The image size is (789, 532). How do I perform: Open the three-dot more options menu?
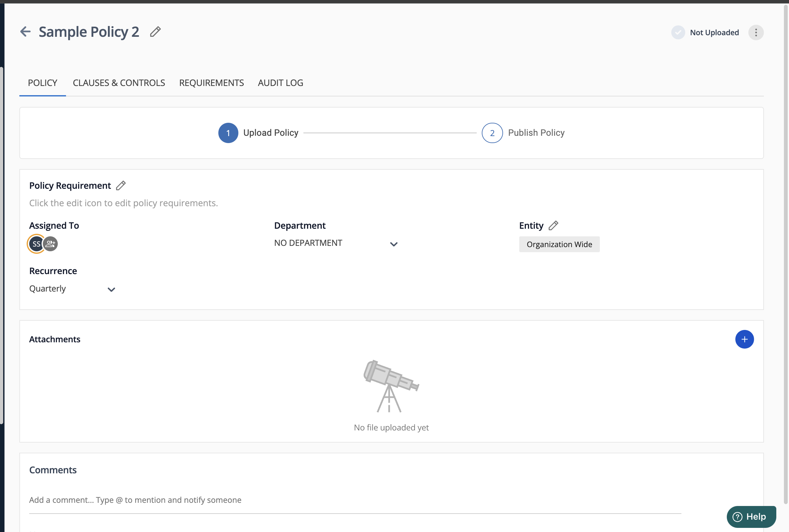tap(756, 33)
